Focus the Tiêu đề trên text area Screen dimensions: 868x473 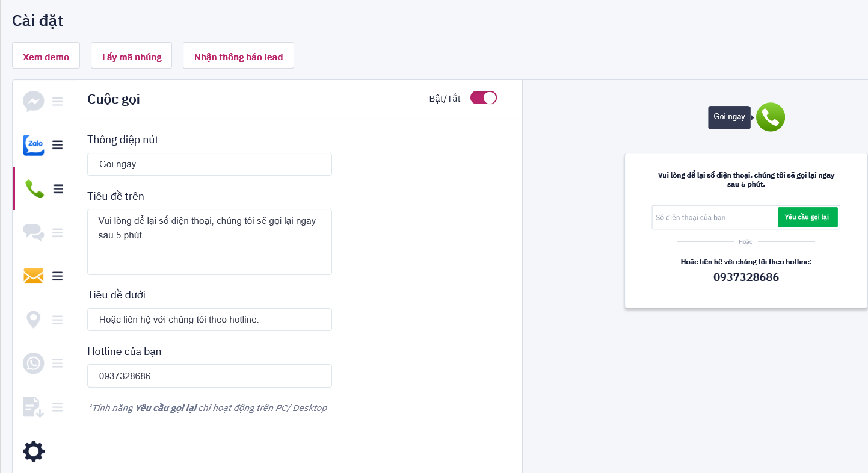(209, 241)
